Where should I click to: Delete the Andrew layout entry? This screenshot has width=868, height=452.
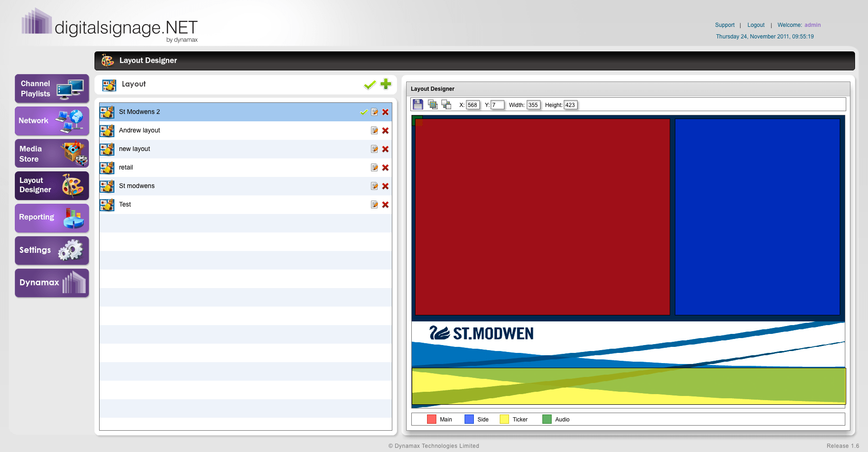tap(385, 131)
